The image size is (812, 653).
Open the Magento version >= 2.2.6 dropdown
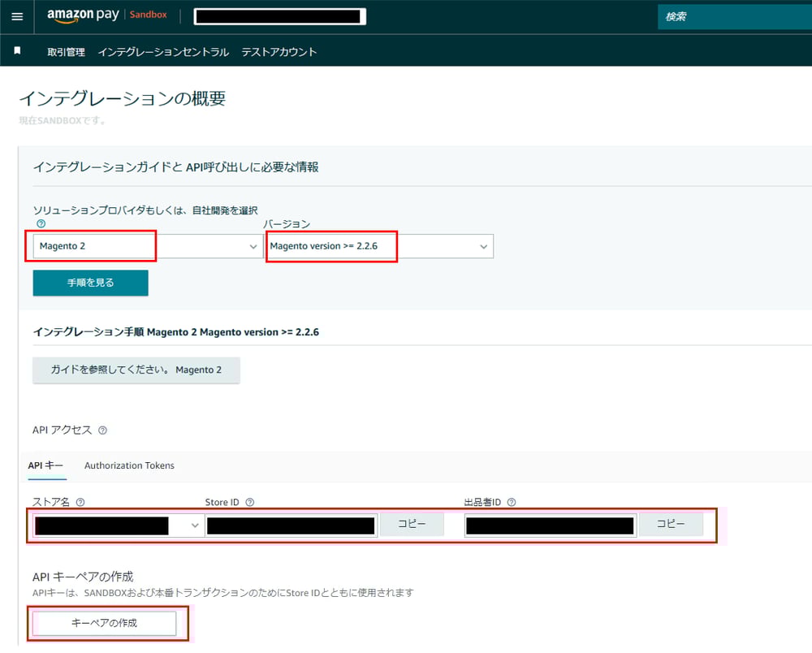379,246
